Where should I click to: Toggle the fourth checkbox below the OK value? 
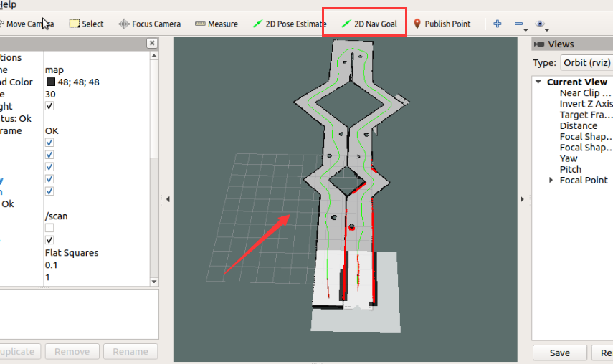pyautogui.click(x=49, y=179)
